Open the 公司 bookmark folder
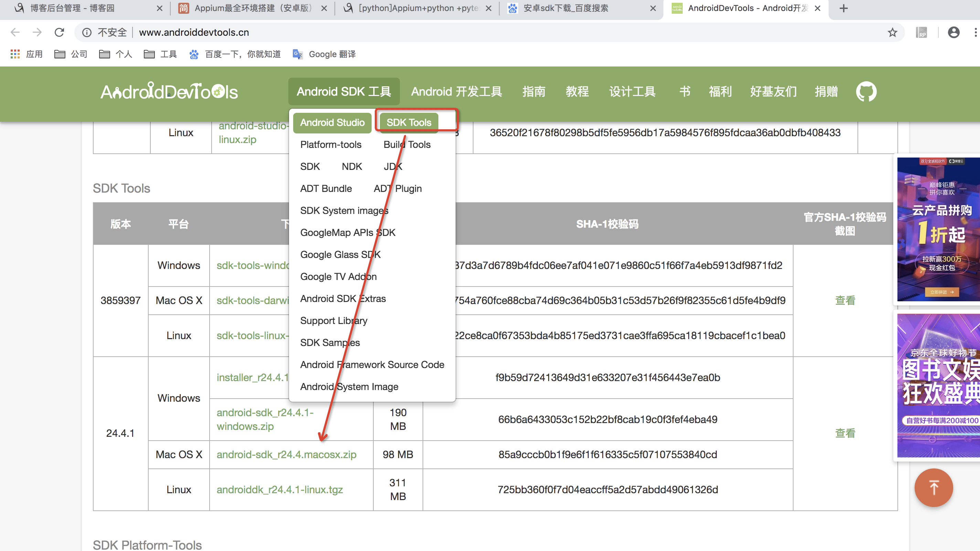 point(71,54)
